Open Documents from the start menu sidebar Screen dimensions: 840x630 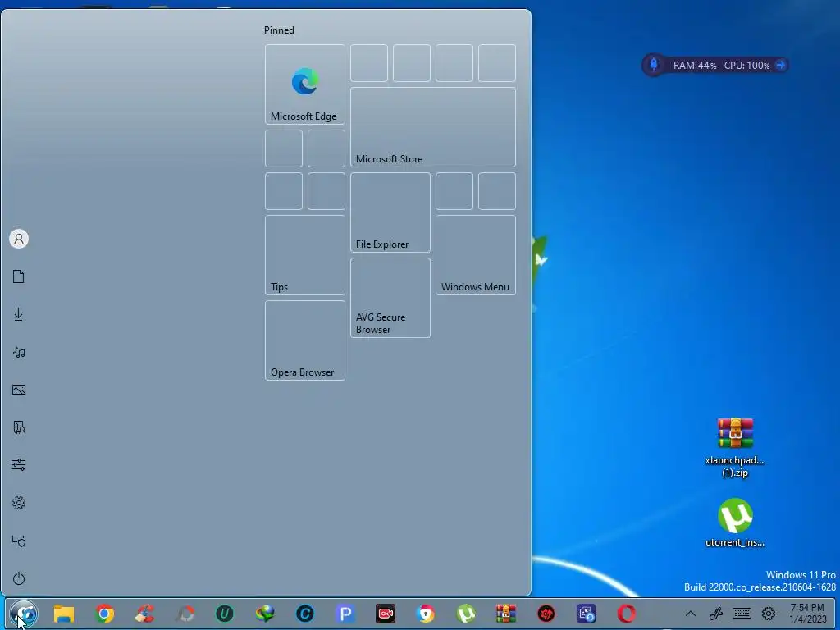click(19, 276)
